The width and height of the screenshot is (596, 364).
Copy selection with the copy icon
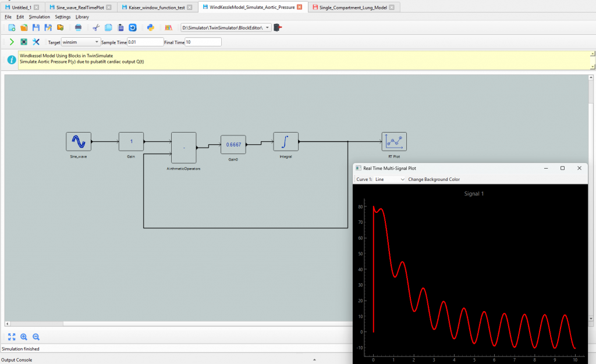point(108,28)
